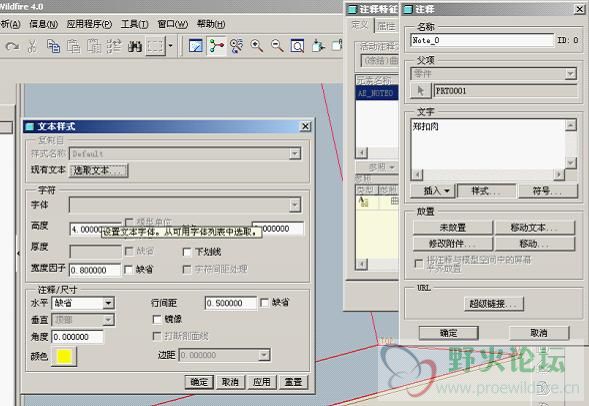Click the Orient mode icon
This screenshot has height=406, width=589.
[237, 46]
